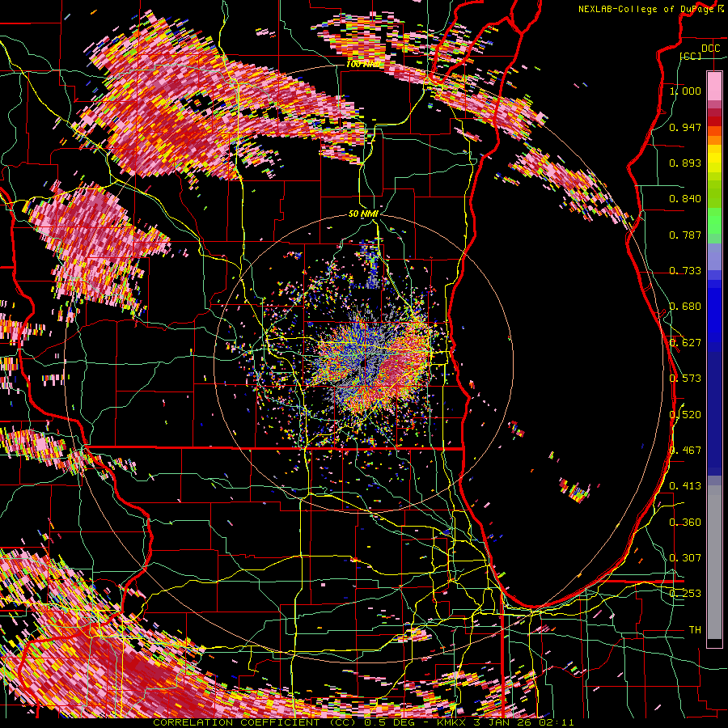Viewport: 728px width, 728px height.
Task: Select the 0.520 scale value
Action: (x=685, y=415)
